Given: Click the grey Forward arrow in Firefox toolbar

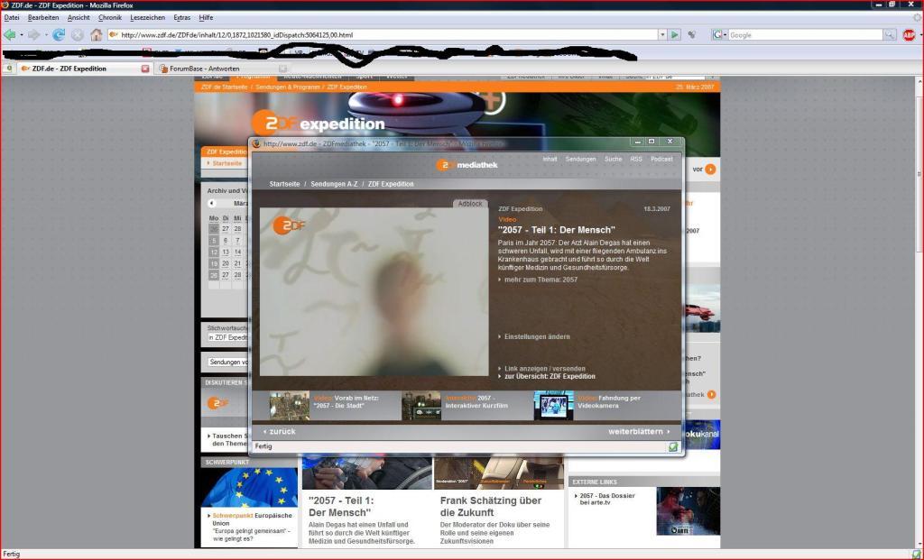Looking at the screenshot, I should point(33,35).
